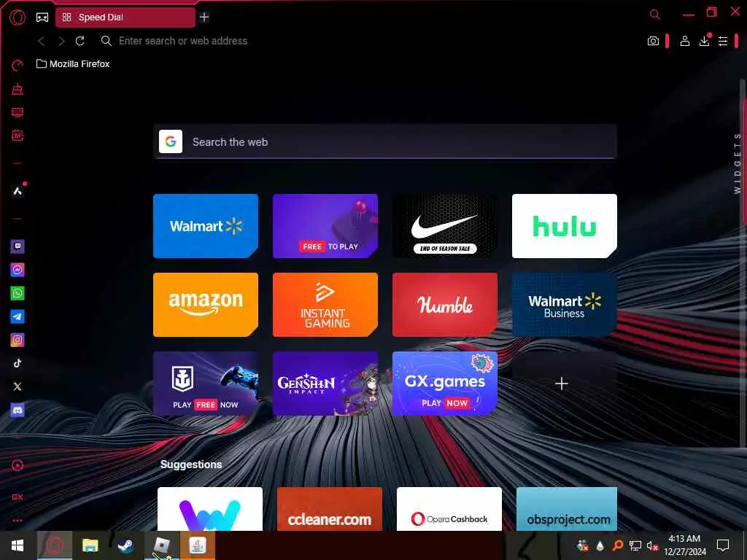
Task: Open the hulu speed dial tile
Action: 564,226
